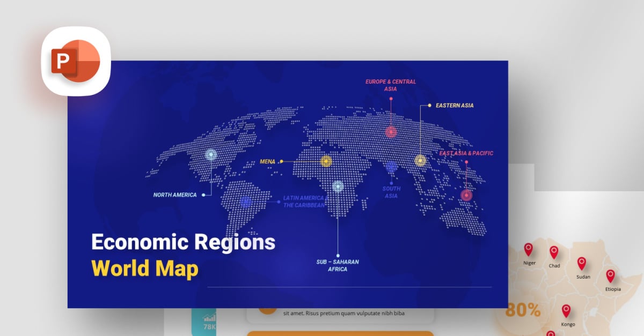Click the yellow MENA region marker
The width and height of the screenshot is (644, 336).
pos(326,160)
